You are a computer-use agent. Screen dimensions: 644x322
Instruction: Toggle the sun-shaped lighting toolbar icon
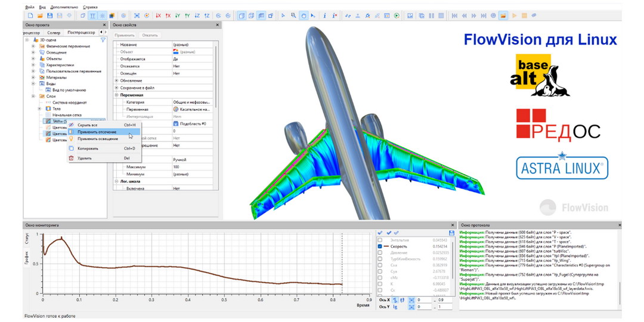click(x=103, y=16)
